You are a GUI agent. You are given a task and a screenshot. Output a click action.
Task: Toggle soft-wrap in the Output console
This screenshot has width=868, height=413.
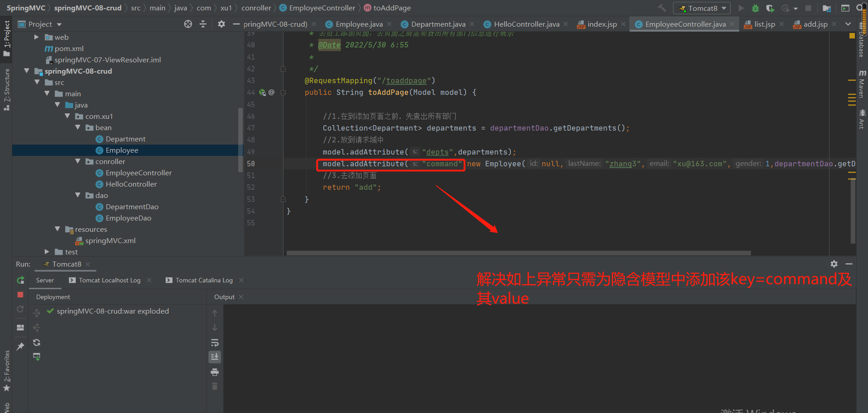215,343
